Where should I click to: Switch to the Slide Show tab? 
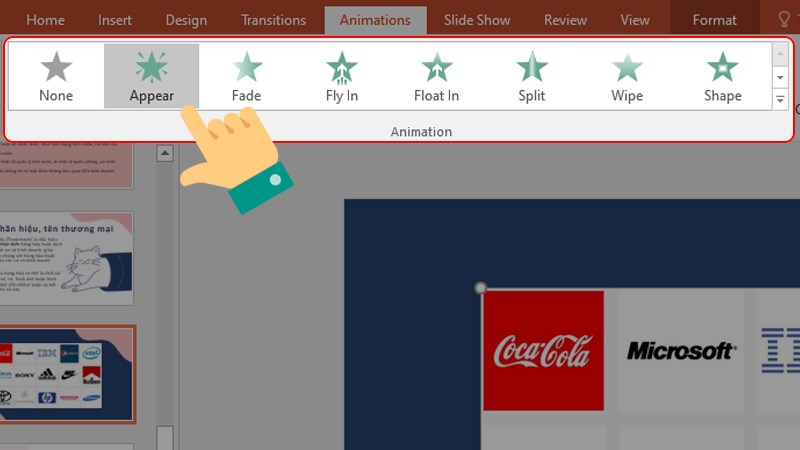[479, 20]
